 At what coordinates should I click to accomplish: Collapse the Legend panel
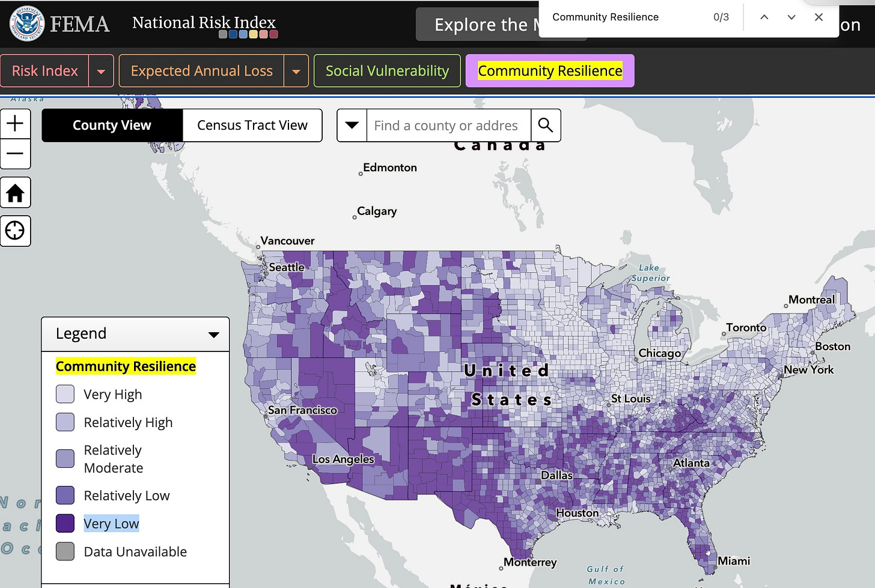213,335
